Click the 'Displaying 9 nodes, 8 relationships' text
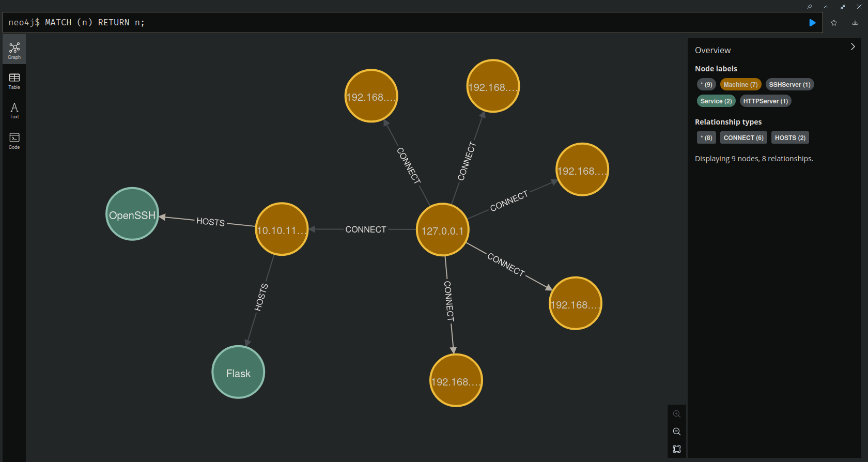868x462 pixels. tap(754, 159)
